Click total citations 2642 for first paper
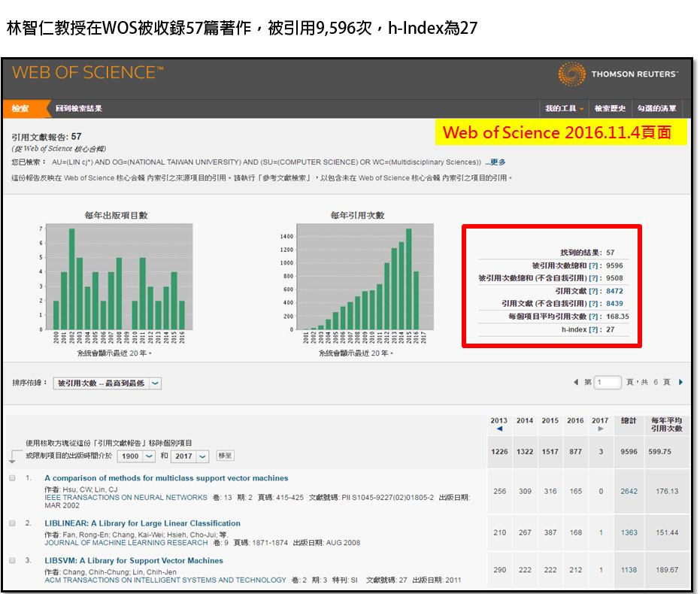The height and width of the screenshot is (594, 700). click(629, 491)
